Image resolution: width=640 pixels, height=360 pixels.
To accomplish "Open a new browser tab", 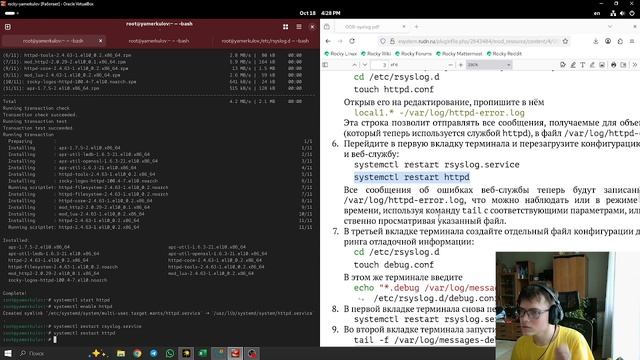I will pyautogui.click(x=416, y=27).
